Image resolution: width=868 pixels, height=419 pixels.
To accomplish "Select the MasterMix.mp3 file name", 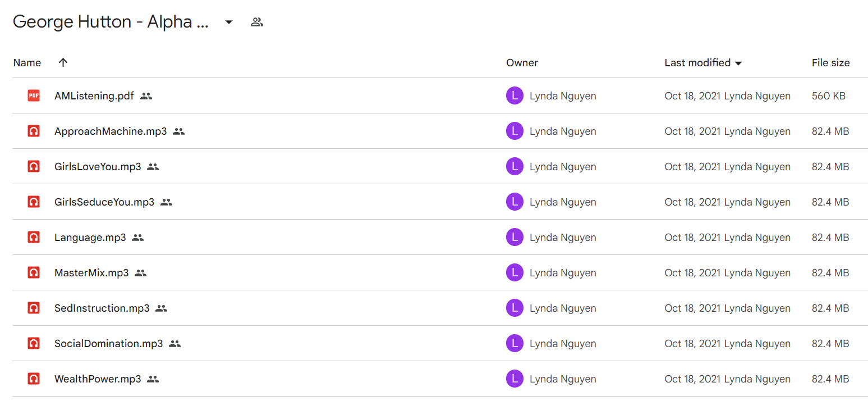I will (91, 273).
